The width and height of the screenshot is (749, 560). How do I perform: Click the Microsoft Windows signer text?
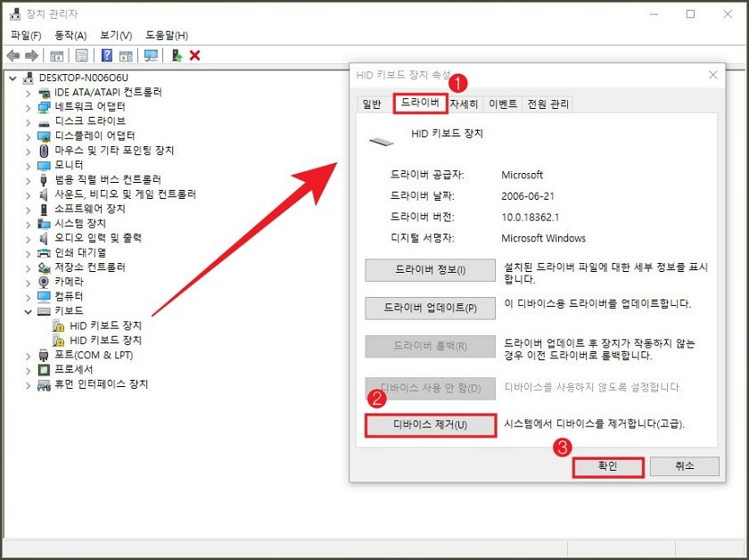543,238
